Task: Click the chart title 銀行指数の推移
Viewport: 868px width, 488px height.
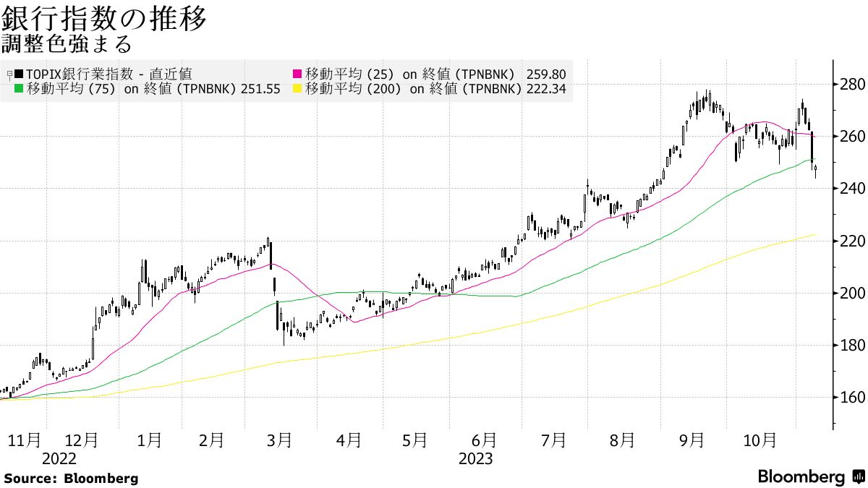Action: (x=105, y=16)
